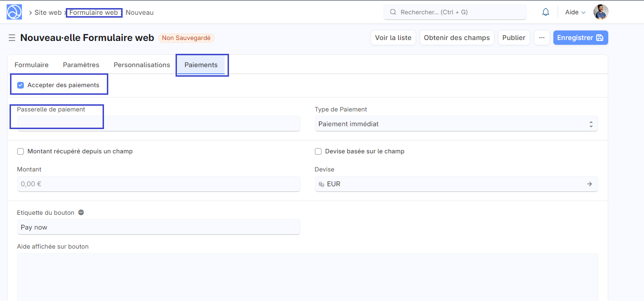Click the Formulaire web breadcrumb link

93,12
